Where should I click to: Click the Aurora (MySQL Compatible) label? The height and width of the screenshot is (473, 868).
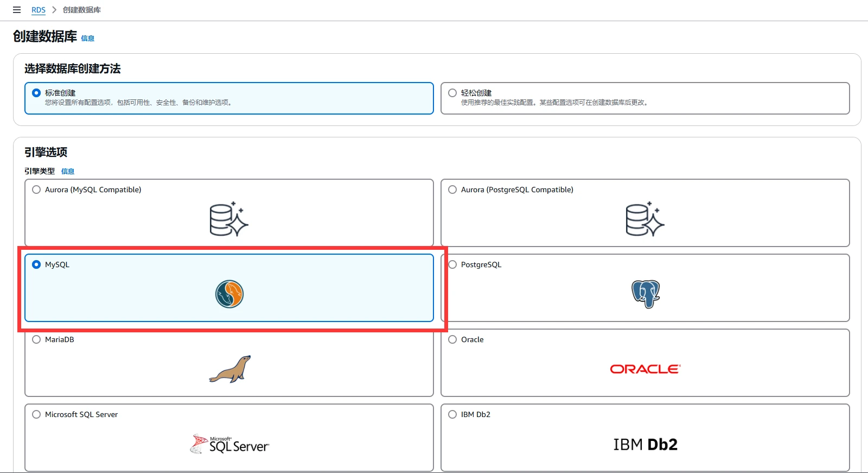tap(93, 190)
